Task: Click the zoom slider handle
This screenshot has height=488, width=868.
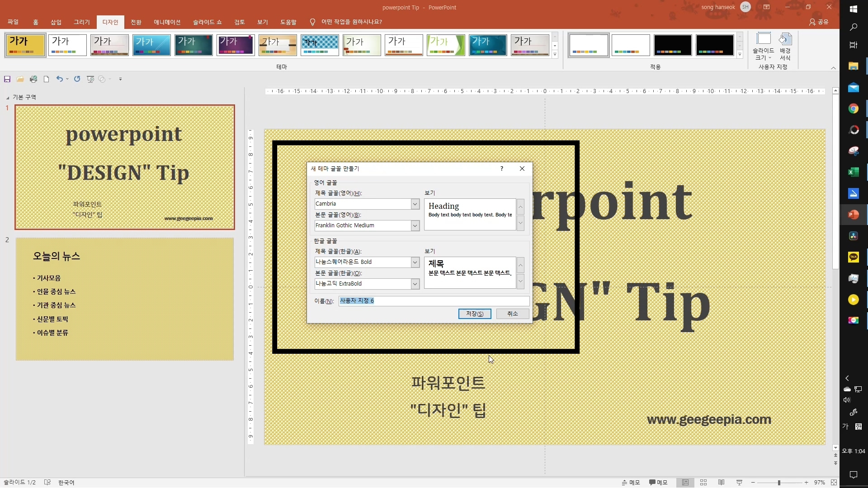Action: tap(779, 483)
